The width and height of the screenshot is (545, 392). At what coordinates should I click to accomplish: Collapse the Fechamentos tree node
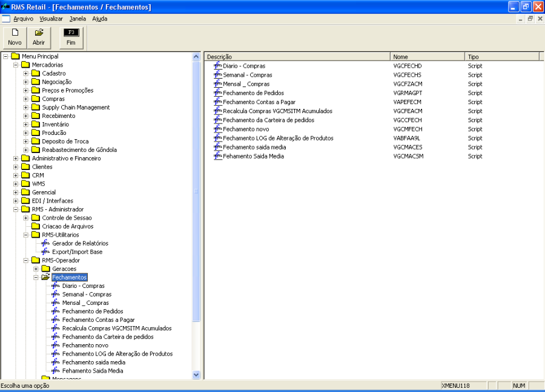tap(36, 278)
